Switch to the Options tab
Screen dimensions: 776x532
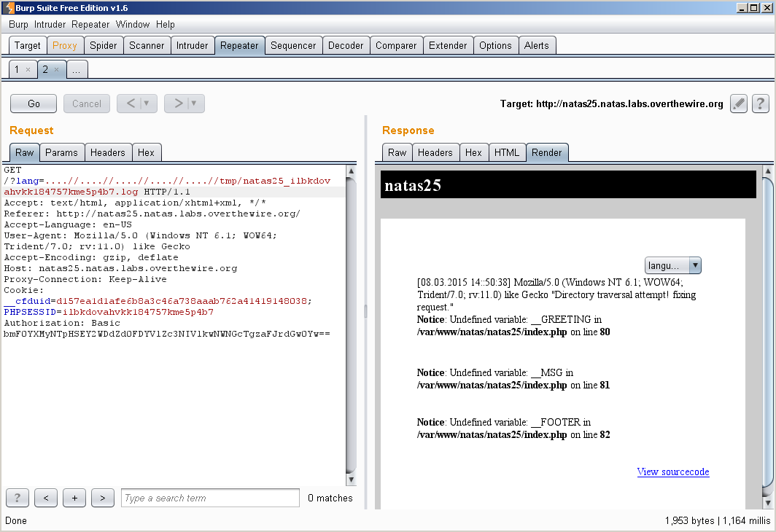coord(496,45)
